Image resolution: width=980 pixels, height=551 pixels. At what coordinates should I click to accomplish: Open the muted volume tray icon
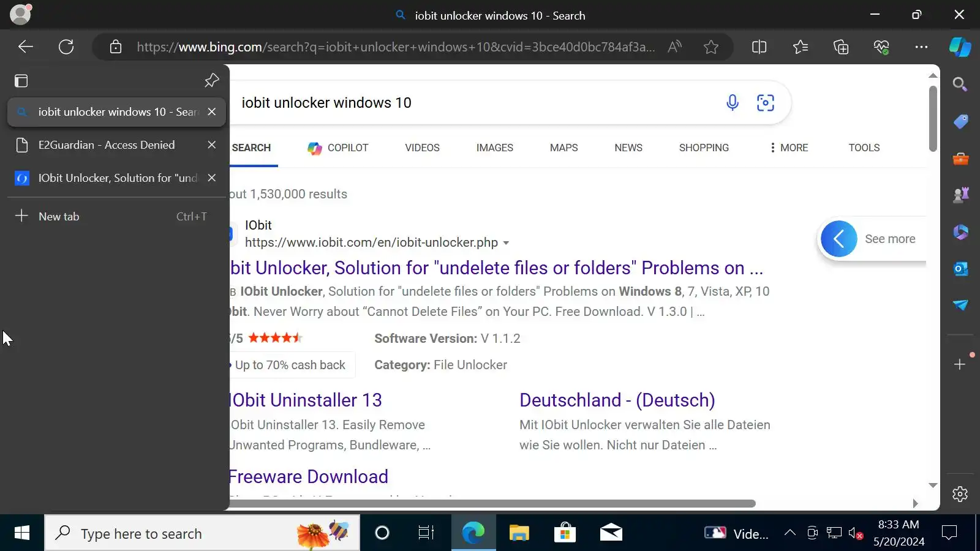pyautogui.click(x=856, y=533)
